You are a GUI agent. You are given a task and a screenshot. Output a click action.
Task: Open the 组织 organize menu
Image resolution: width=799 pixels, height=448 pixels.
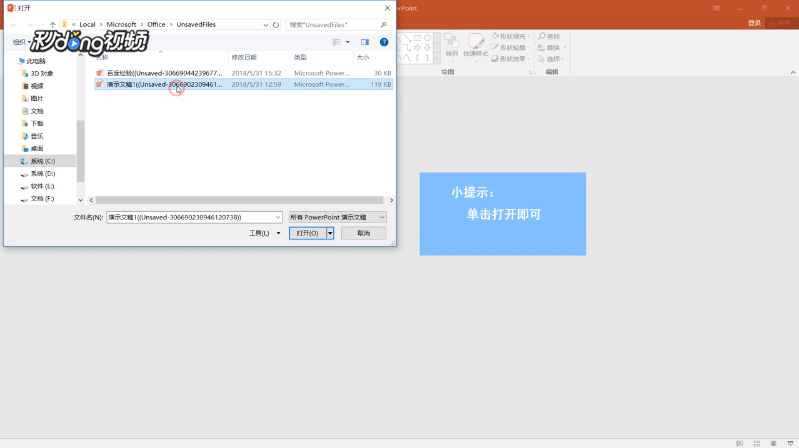point(21,42)
